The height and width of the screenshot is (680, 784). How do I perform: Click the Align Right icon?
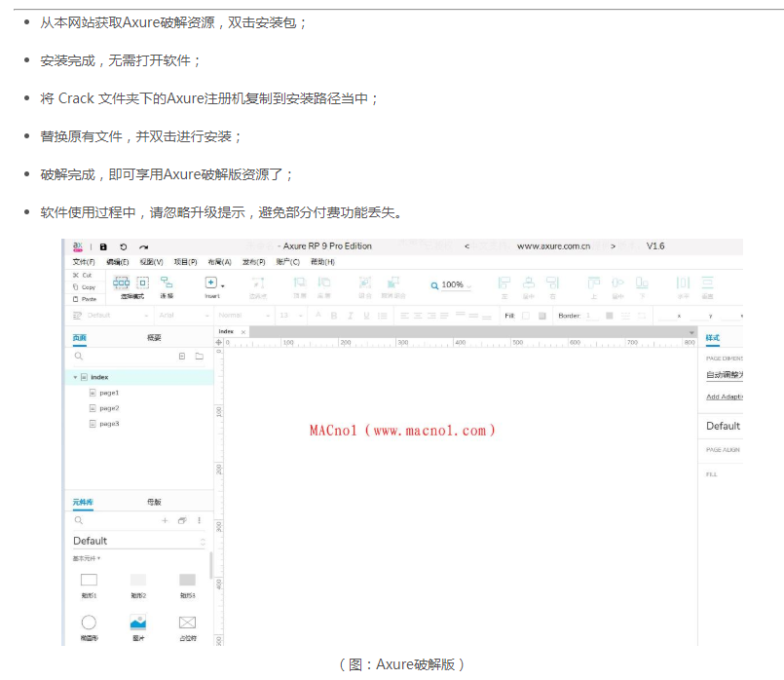552,283
